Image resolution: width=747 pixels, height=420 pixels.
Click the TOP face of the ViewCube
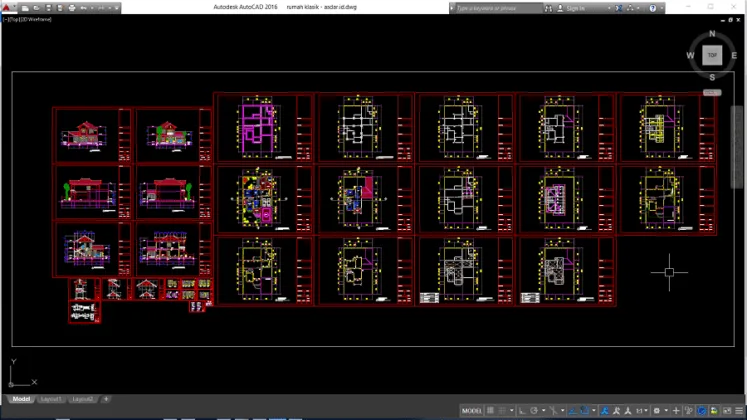pos(712,55)
